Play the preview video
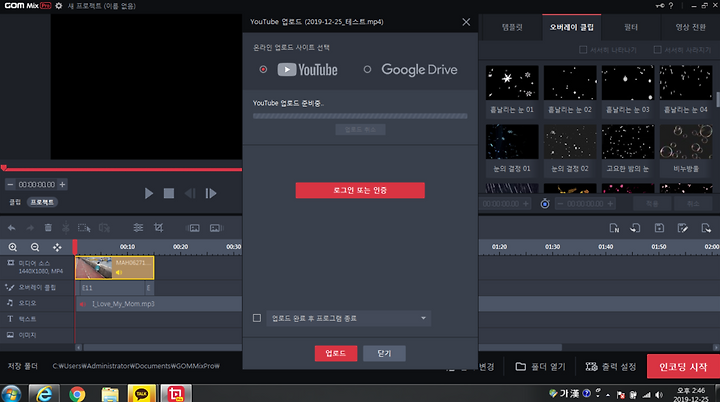Screen dimensions: 720x402 coord(148,193)
